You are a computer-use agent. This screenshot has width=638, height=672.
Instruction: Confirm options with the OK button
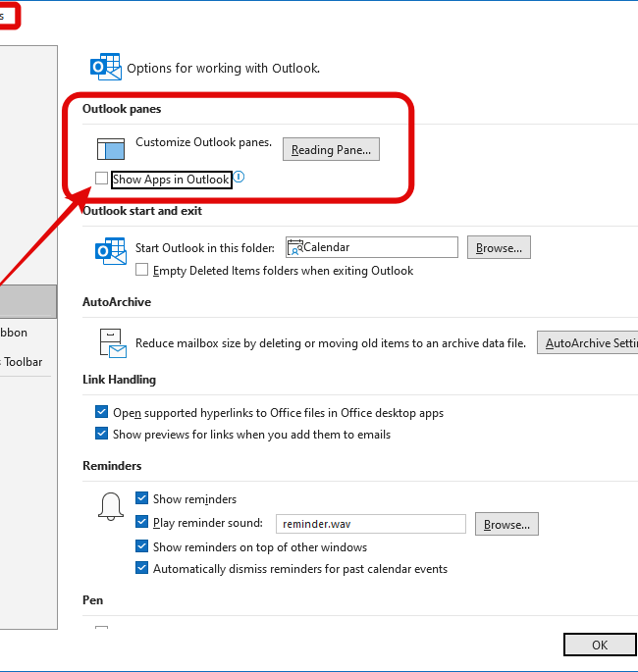(x=600, y=645)
